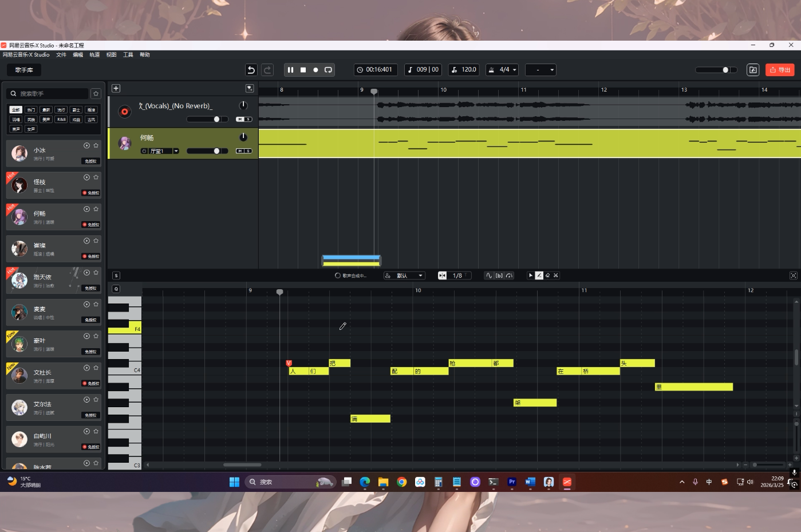Open the 文件 menu
Image resolution: width=801 pixels, height=532 pixels.
click(61, 55)
